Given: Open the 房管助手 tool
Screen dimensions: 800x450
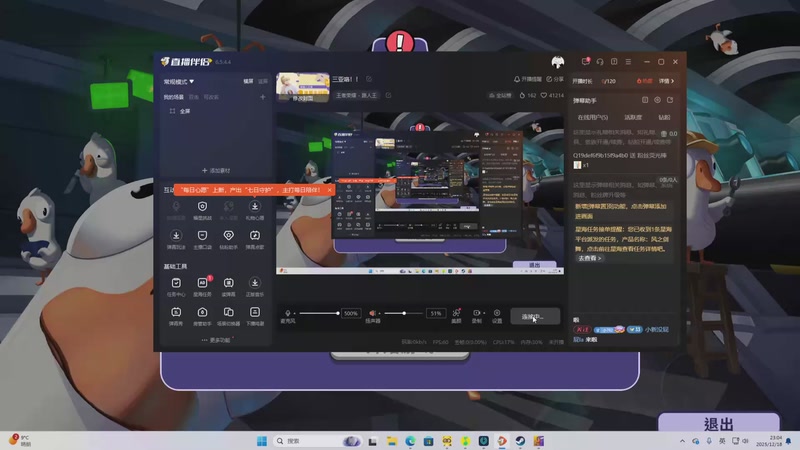Looking at the screenshot, I should 202,316.
